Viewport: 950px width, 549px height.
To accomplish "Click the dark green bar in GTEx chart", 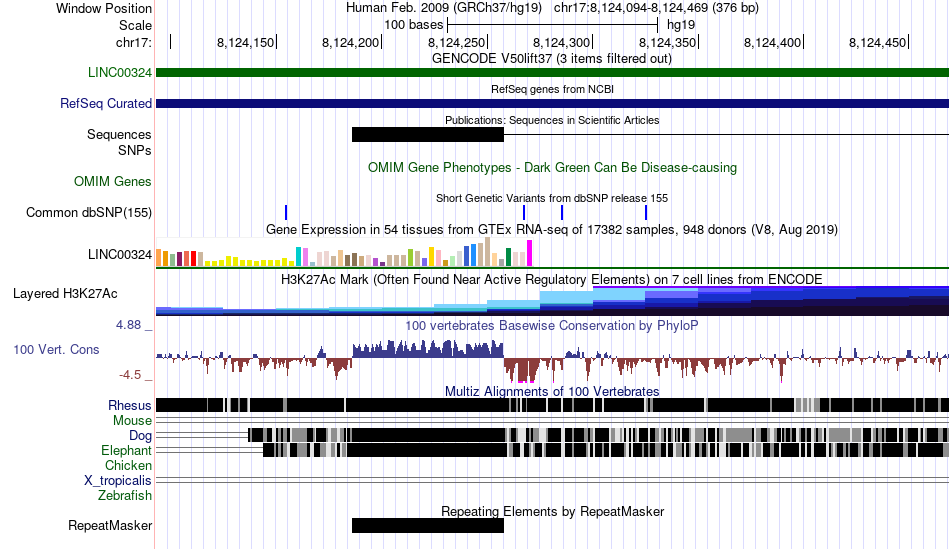I will [508, 258].
